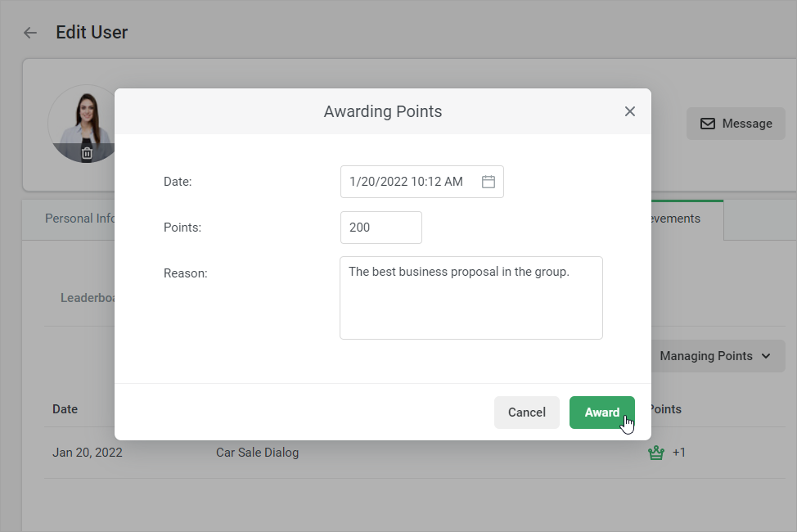Click the Message button with envelope icon

tap(736, 124)
